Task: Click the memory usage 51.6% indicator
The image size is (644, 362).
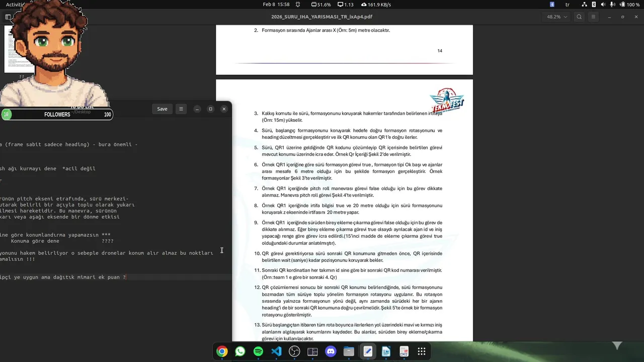Action: [321, 5]
